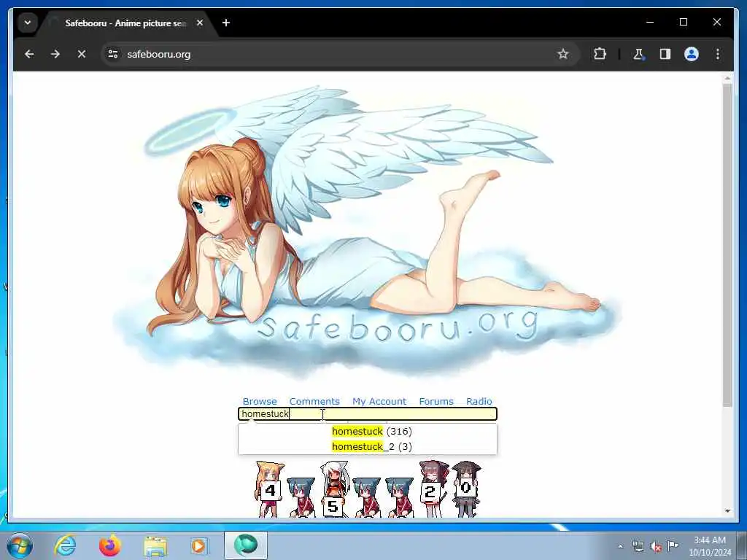747x560 pixels.
Task: Open the Radio link
Action: (x=479, y=402)
